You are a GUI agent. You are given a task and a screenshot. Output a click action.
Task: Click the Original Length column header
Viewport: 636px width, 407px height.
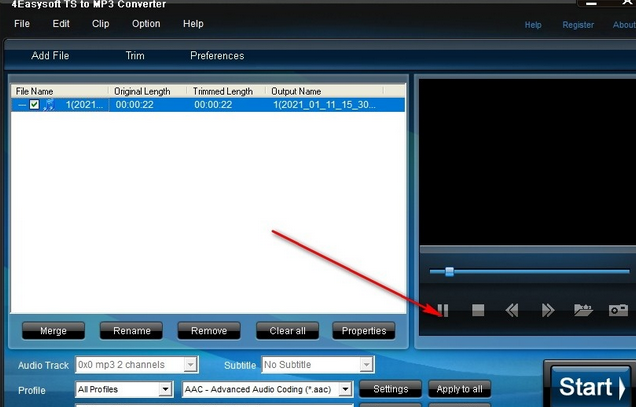pos(148,91)
